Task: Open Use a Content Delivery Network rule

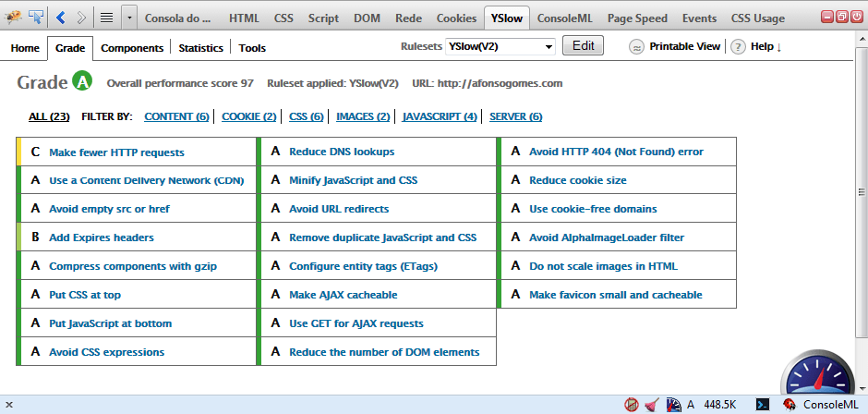Action: click(147, 181)
